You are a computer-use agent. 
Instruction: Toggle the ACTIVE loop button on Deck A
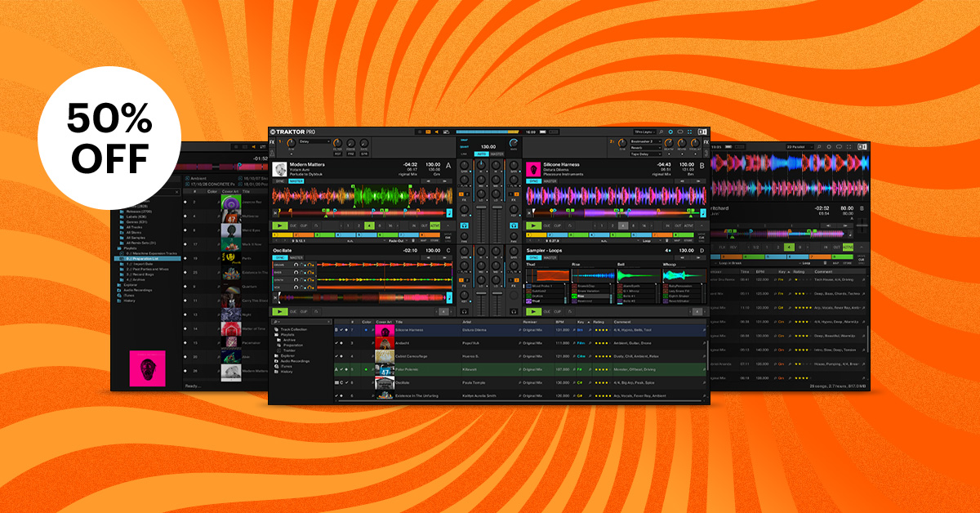point(435,225)
